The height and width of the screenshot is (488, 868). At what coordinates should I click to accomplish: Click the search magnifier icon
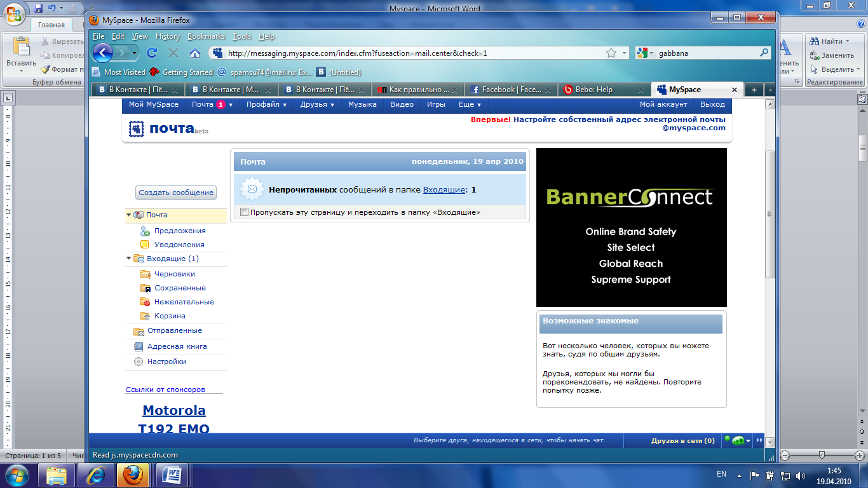click(764, 53)
